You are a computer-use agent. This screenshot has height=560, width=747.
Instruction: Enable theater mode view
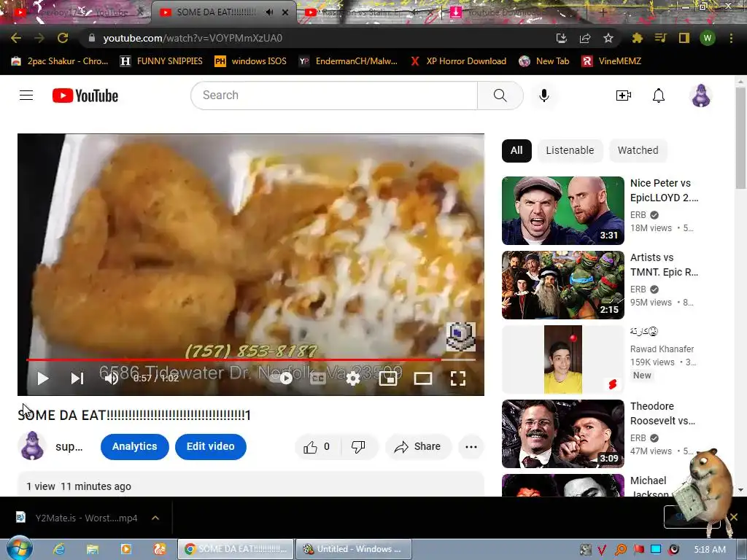click(x=423, y=378)
